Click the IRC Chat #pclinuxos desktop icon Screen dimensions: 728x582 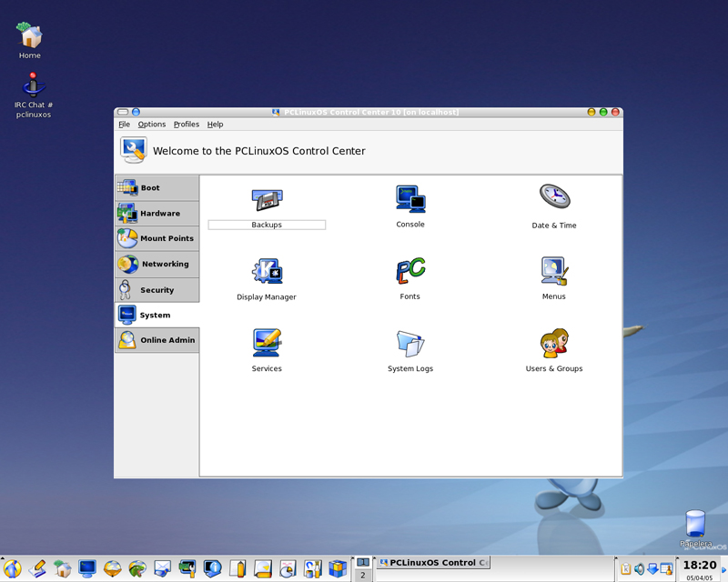coord(33,95)
